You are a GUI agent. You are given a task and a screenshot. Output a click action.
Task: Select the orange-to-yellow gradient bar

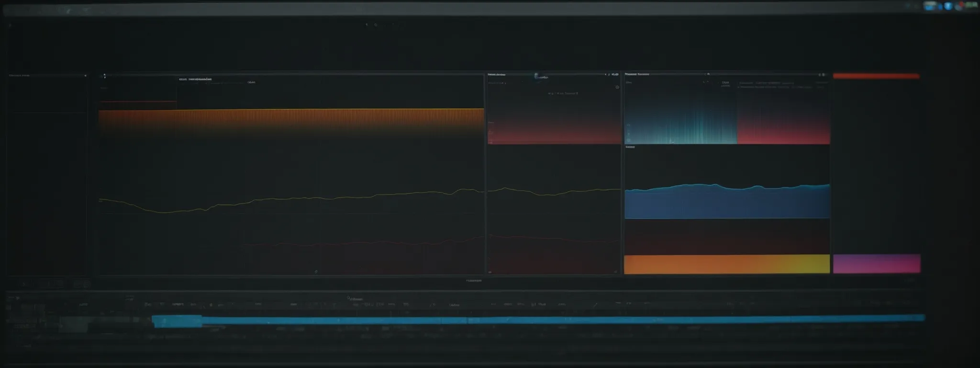[x=726, y=264]
